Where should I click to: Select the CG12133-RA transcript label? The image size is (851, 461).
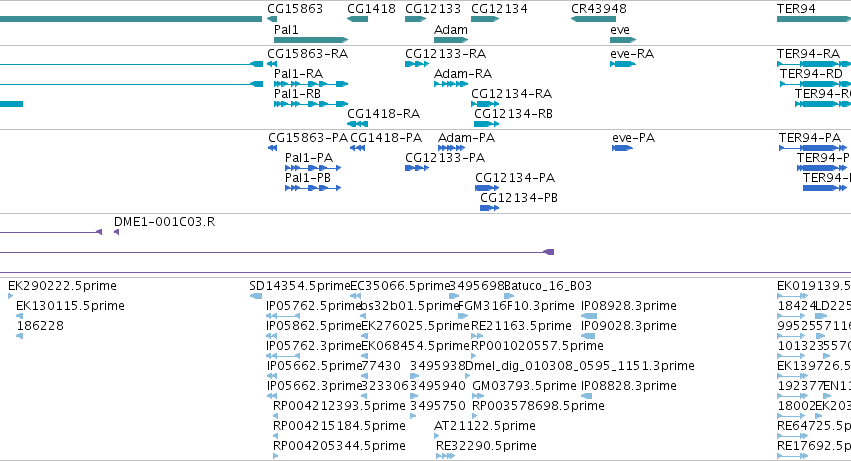pos(445,54)
